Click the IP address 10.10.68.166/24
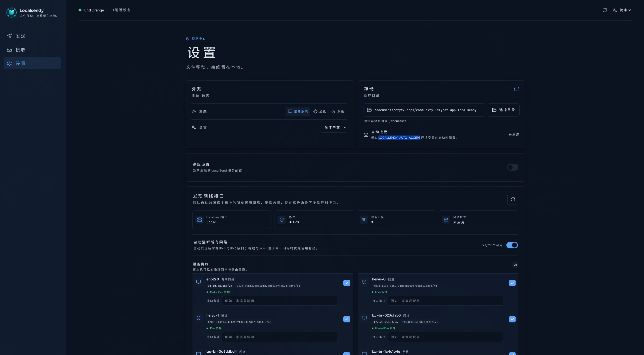Screen dimensions: 644x355 pyautogui.click(x=220, y=286)
